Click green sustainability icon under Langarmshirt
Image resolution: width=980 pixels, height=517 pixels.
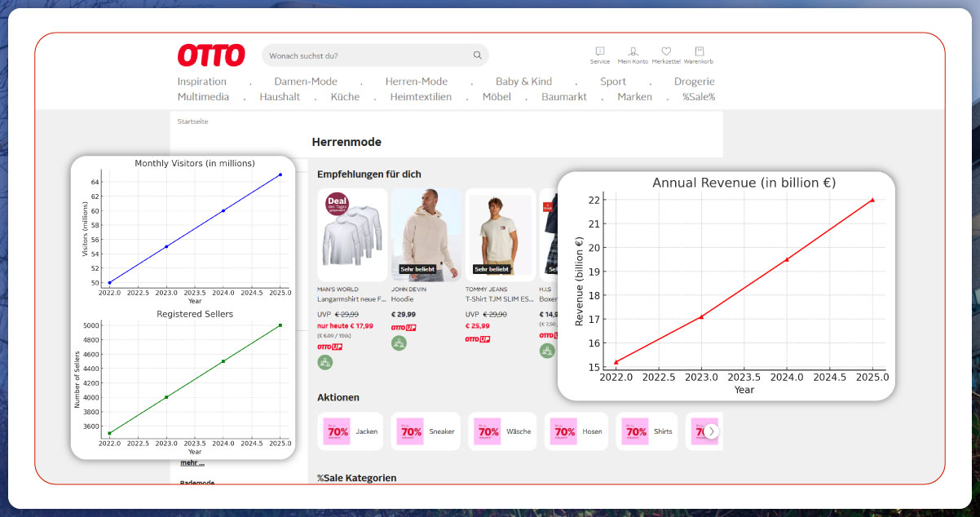[325, 362]
